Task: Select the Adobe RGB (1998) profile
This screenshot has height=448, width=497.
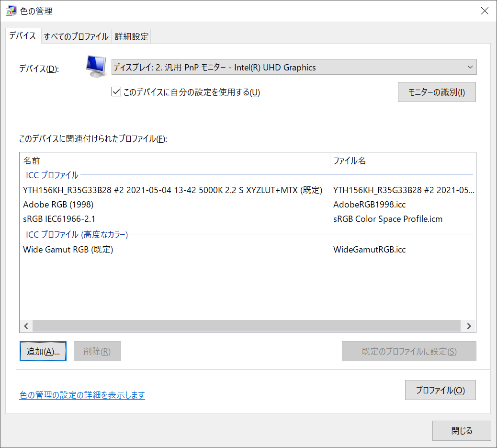Action: coord(58,204)
